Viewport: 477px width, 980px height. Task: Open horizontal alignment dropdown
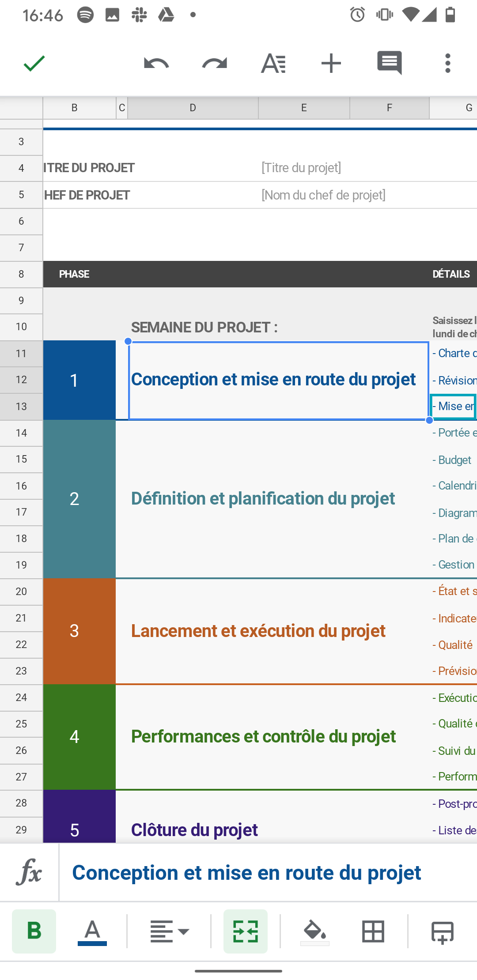[169, 931]
